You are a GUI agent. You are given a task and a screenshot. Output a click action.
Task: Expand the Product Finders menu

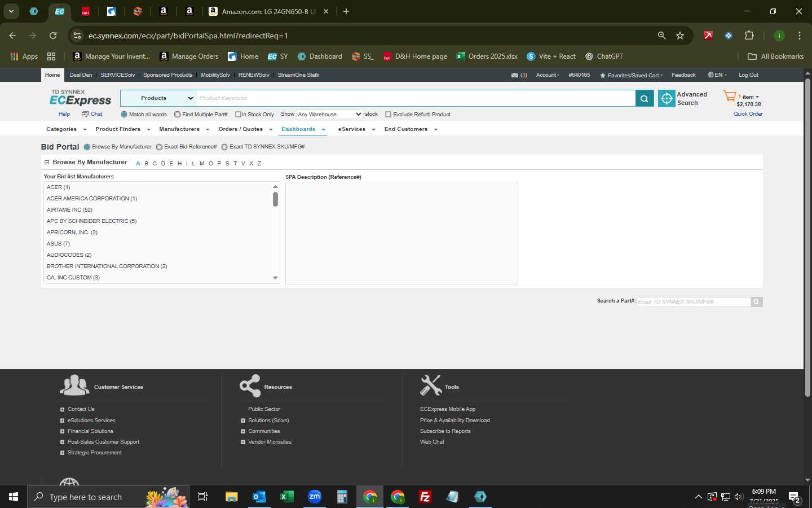[123, 129]
